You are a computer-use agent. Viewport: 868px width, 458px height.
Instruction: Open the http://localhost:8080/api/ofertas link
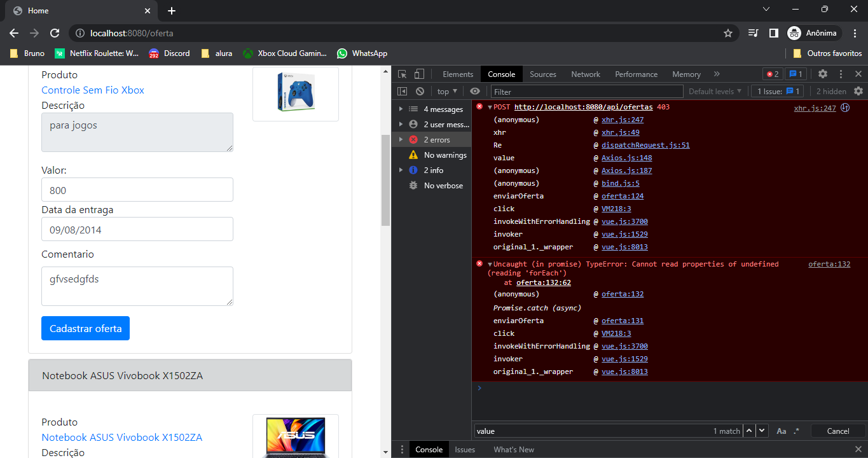(x=583, y=108)
